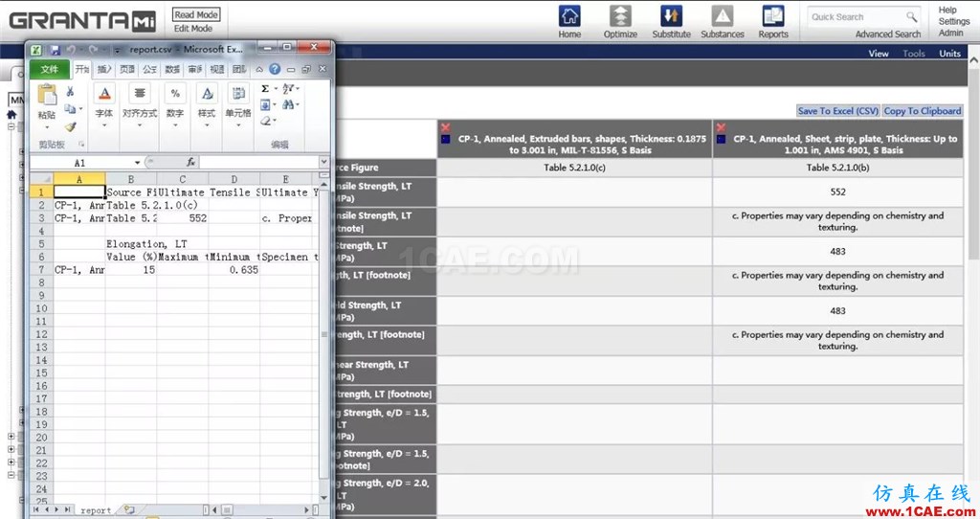
Task: Open the Font (字体) group in Excel
Action: point(104,104)
